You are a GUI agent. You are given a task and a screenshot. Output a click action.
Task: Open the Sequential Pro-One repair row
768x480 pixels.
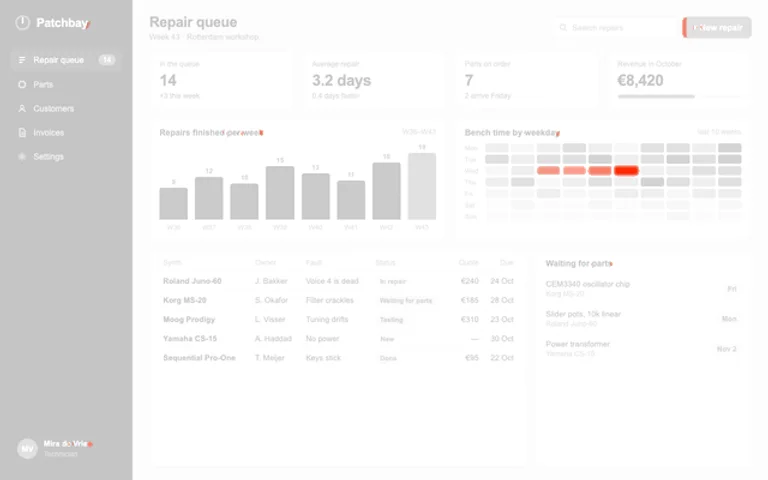[x=338, y=358]
